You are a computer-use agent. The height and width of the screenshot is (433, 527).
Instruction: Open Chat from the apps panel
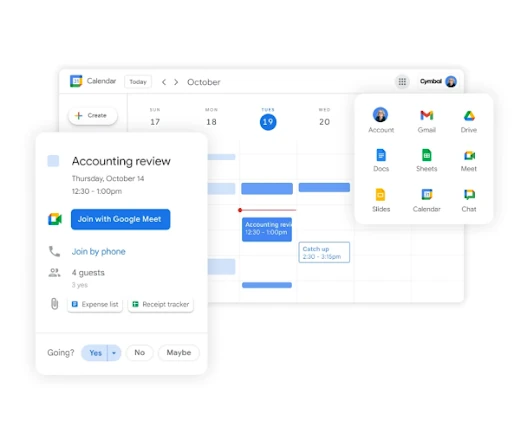pyautogui.click(x=469, y=200)
